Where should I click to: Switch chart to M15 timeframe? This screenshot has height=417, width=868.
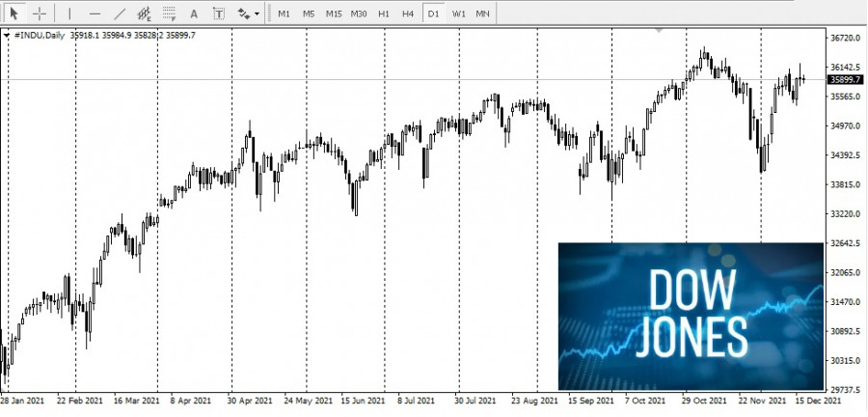pyautogui.click(x=334, y=14)
